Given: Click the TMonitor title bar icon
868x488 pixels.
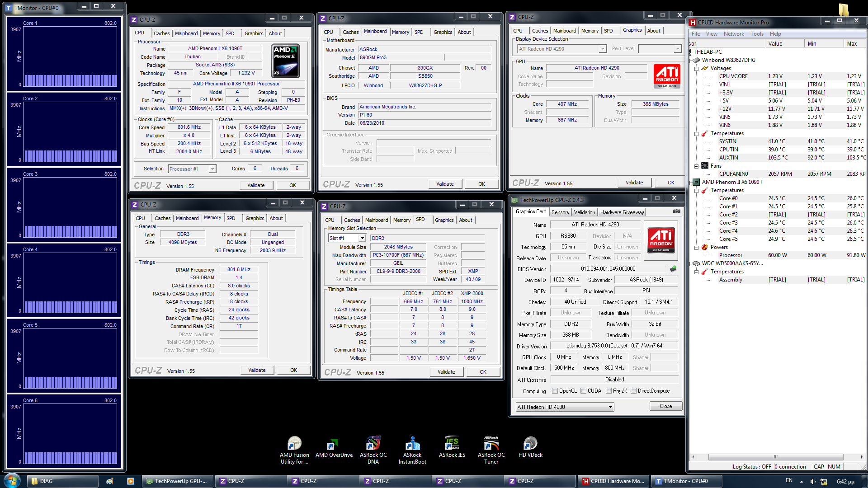Looking at the screenshot, I should point(9,8).
